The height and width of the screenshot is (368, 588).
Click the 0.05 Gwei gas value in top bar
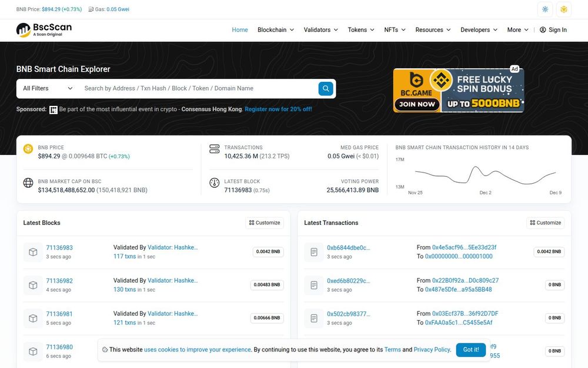(x=118, y=9)
